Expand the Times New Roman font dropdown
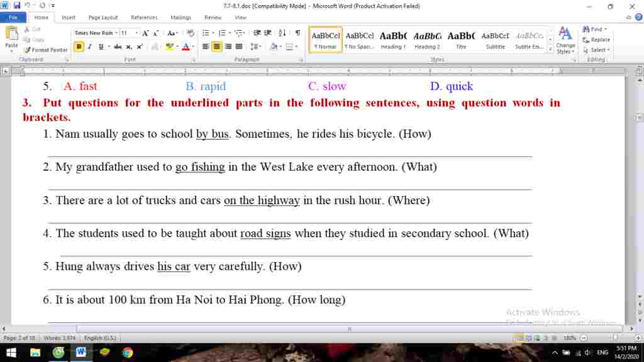The image size is (644, 362). [x=116, y=33]
